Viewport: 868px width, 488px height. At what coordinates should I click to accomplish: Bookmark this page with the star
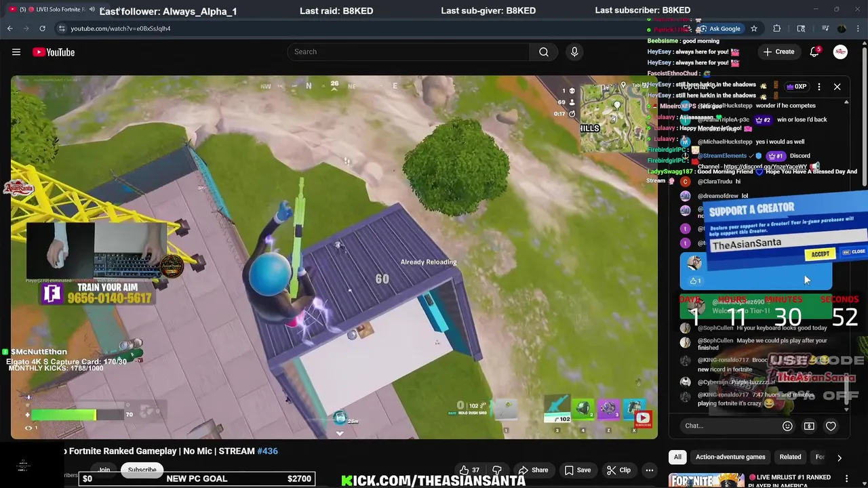(754, 28)
